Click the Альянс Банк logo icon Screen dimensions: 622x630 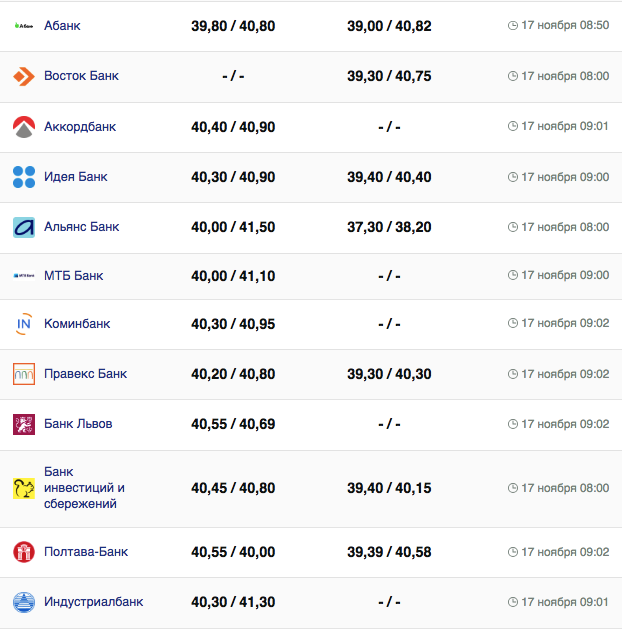tap(24, 227)
